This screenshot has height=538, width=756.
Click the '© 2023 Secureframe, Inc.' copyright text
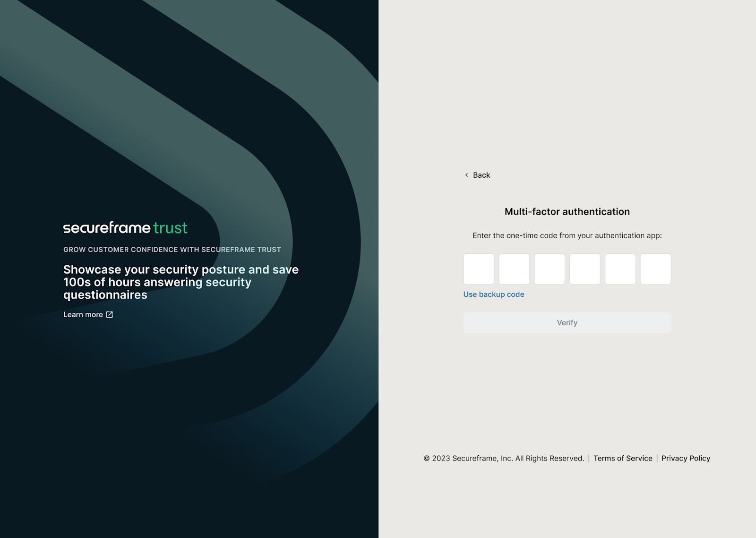click(504, 458)
